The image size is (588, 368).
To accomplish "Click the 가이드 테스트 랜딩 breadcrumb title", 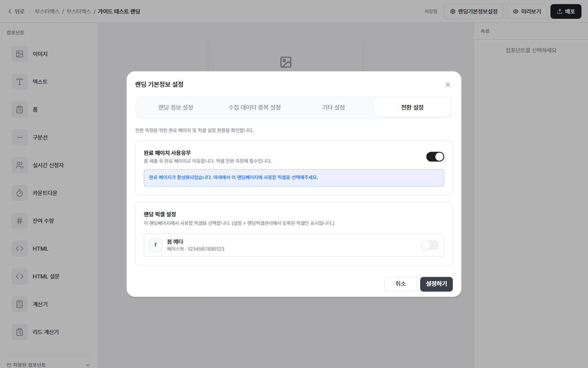I will click(119, 11).
